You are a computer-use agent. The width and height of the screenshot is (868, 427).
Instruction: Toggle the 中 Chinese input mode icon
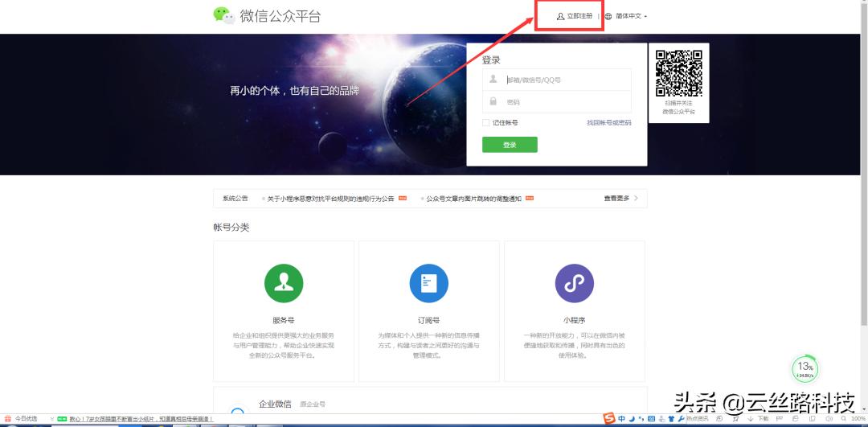coord(621,418)
